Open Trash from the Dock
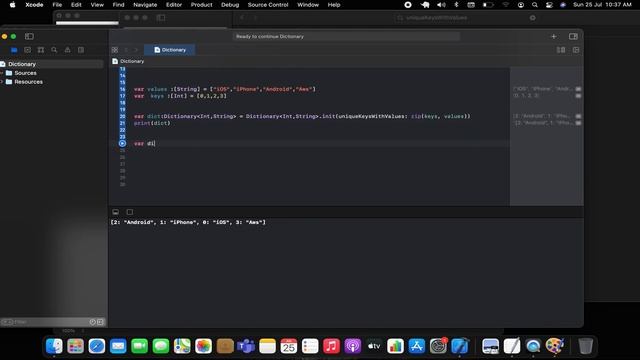 point(585,346)
